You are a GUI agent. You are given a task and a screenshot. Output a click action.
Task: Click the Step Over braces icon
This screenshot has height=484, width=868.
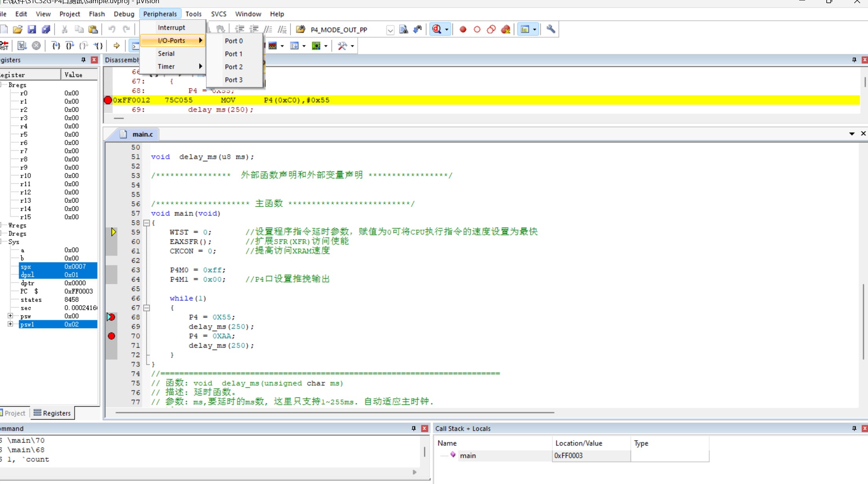[70, 46]
